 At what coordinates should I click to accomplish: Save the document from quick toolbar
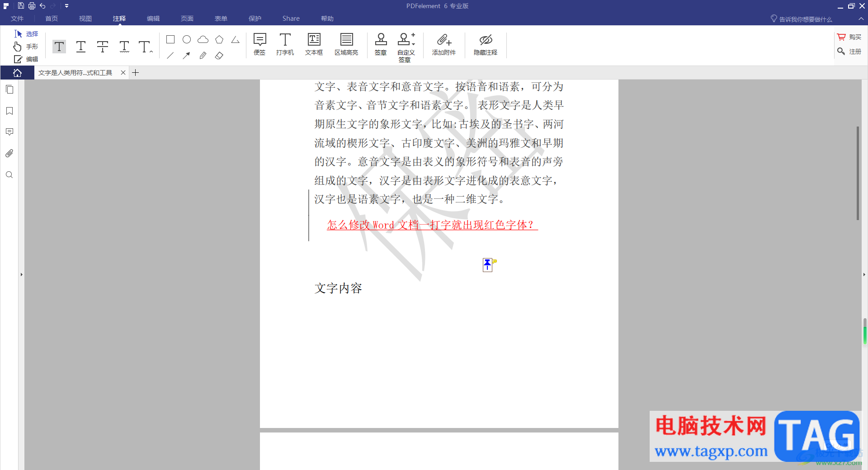click(x=21, y=6)
